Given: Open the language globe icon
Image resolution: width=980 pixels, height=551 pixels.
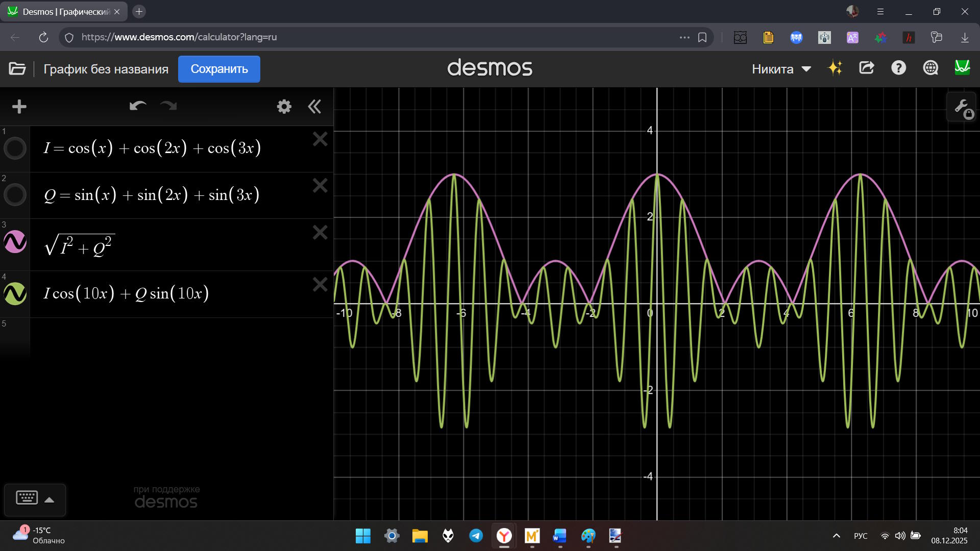Looking at the screenshot, I should (930, 68).
